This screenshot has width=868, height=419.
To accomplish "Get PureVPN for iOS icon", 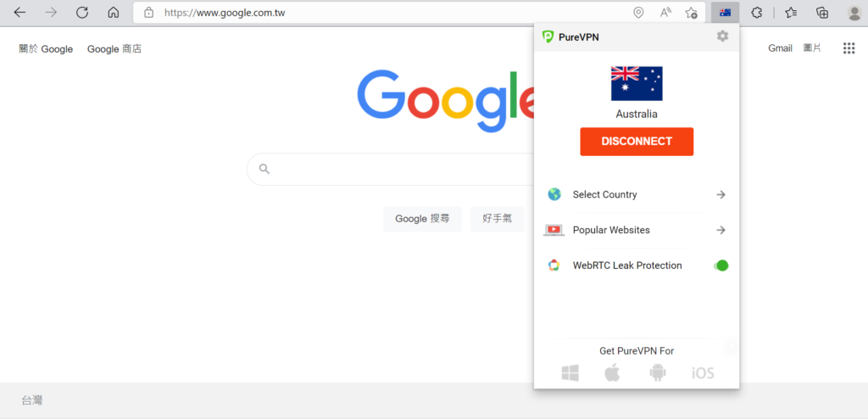I will [703, 373].
